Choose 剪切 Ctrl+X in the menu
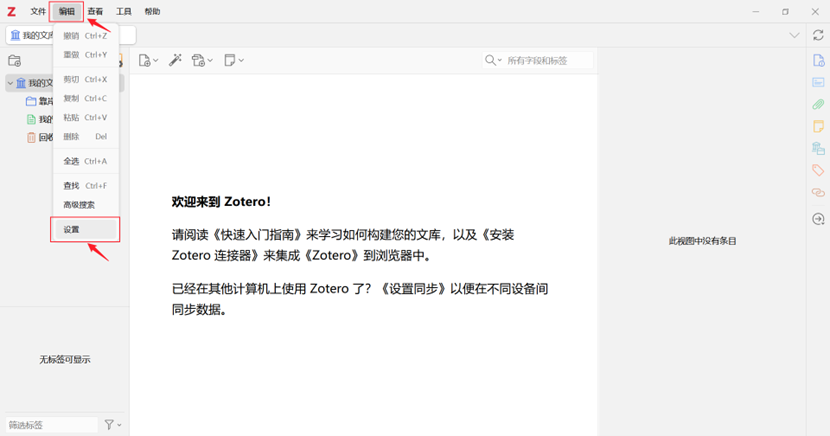 tap(85, 79)
